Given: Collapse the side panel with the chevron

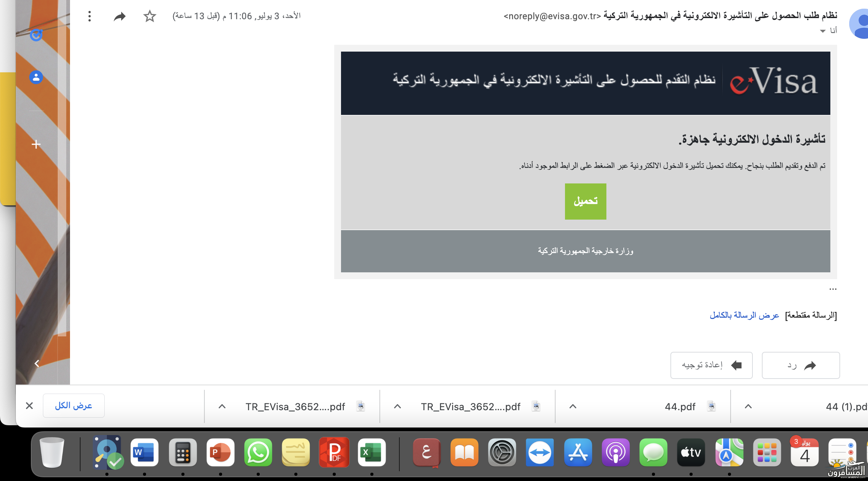Looking at the screenshot, I should (x=37, y=363).
